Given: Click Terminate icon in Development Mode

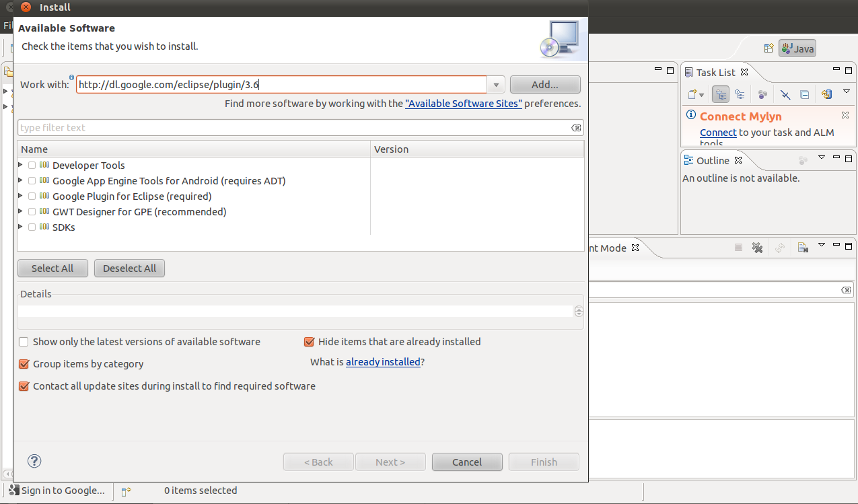Looking at the screenshot, I should [738, 248].
